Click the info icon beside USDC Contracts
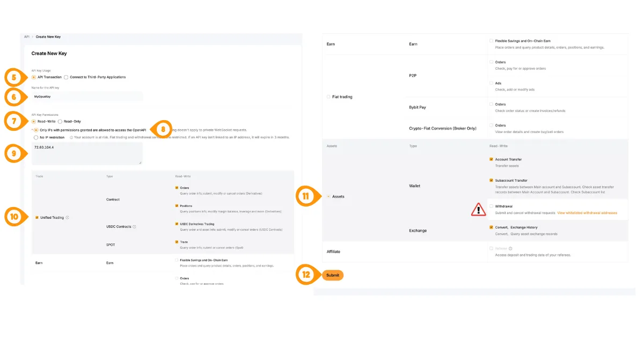 click(x=134, y=227)
